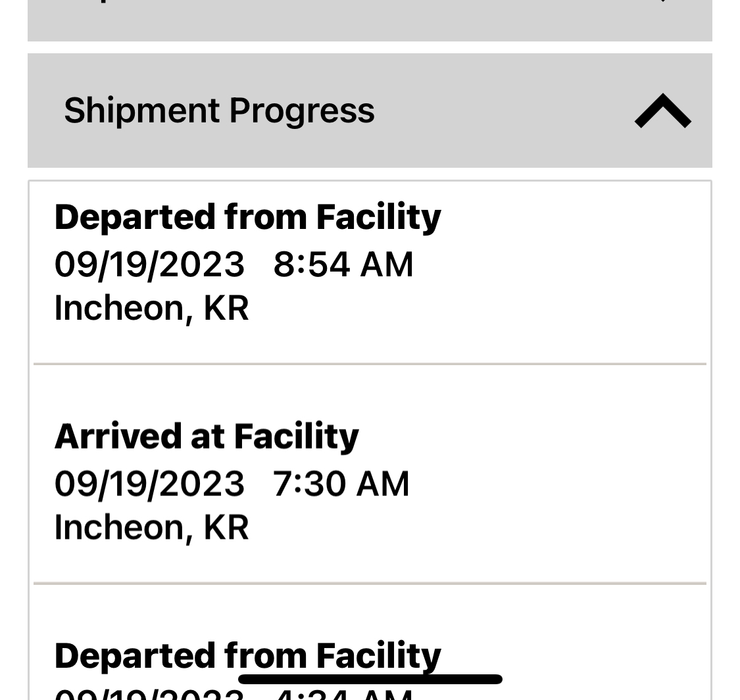Tap white gap between the two gray sections
Image resolution: width=740 pixels, height=700 pixels.
pos(370,47)
